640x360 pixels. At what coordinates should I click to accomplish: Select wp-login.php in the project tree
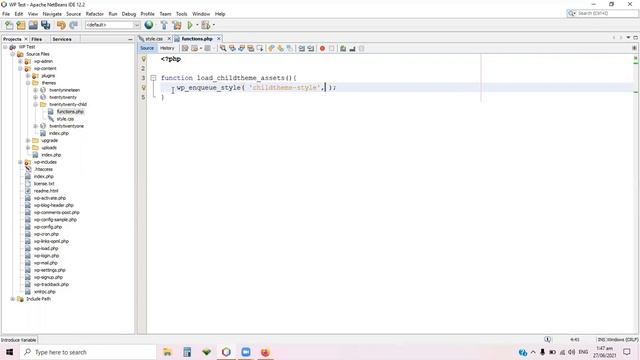47,256
